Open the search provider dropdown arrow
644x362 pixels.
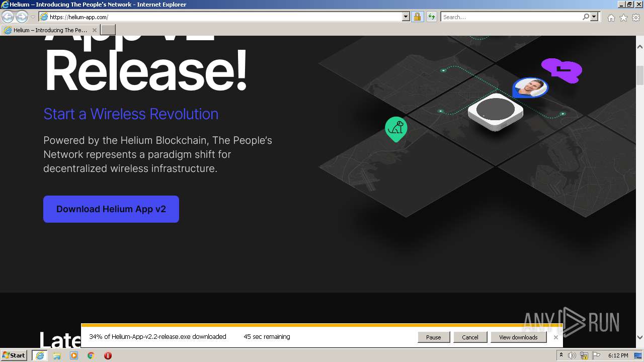594,17
